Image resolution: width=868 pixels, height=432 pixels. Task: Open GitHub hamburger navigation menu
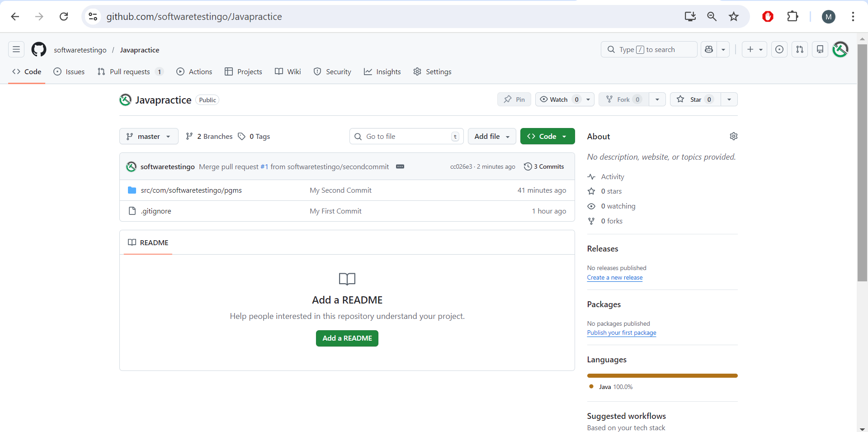click(x=16, y=49)
